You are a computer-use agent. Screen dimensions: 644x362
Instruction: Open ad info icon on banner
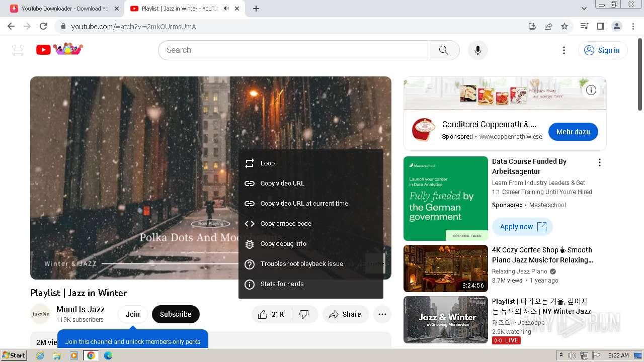(591, 90)
